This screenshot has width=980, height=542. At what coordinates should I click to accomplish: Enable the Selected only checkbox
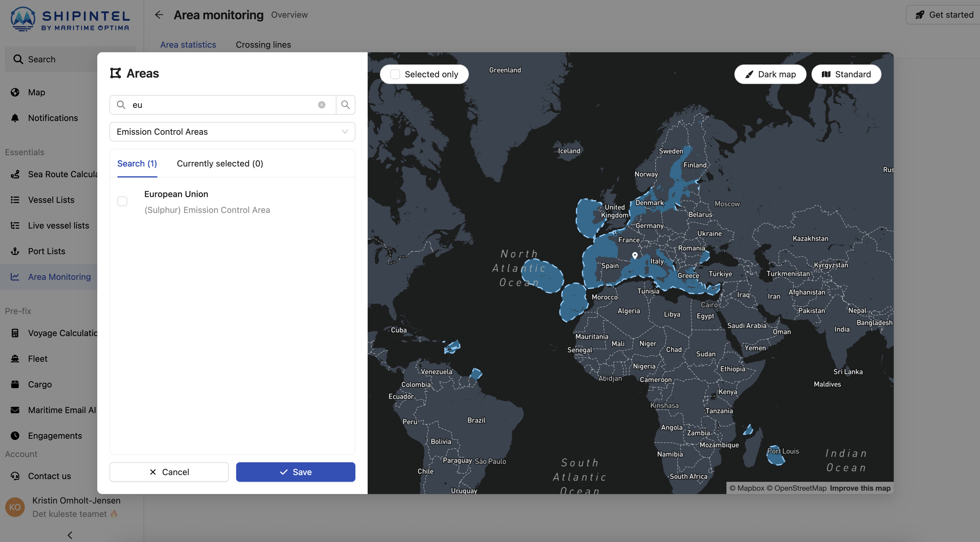[395, 74]
